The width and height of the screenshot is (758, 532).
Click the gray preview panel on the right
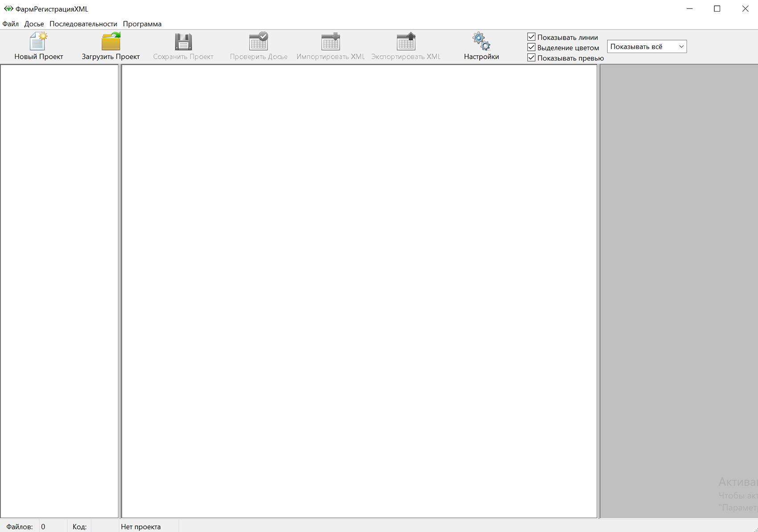[x=679, y=267]
